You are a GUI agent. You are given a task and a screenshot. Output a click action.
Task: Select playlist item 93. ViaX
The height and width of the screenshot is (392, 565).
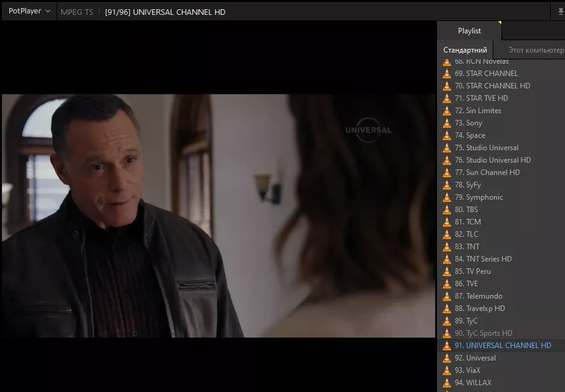(x=501, y=370)
